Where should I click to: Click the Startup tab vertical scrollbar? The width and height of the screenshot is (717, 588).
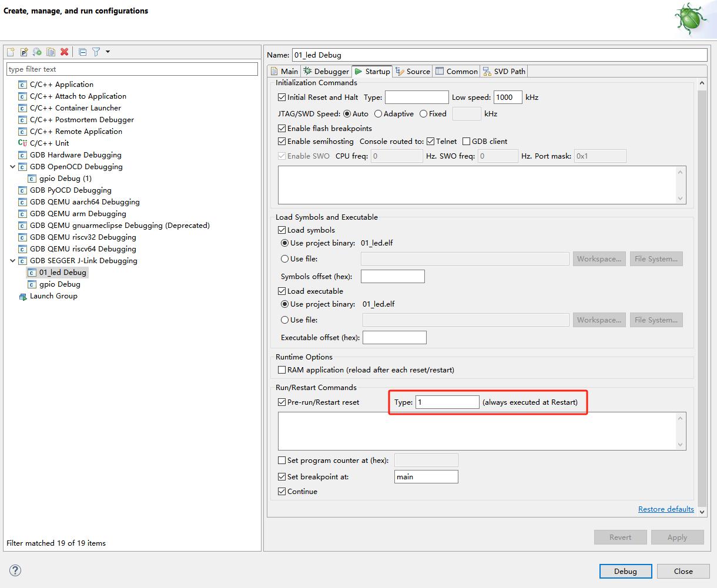point(701,298)
